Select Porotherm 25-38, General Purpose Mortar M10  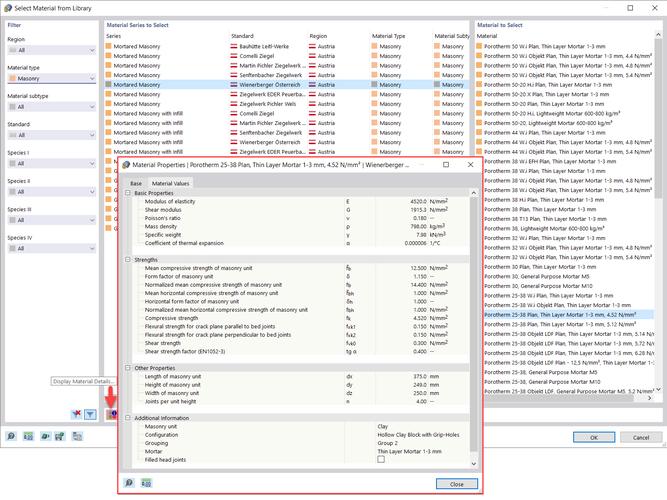568,382
